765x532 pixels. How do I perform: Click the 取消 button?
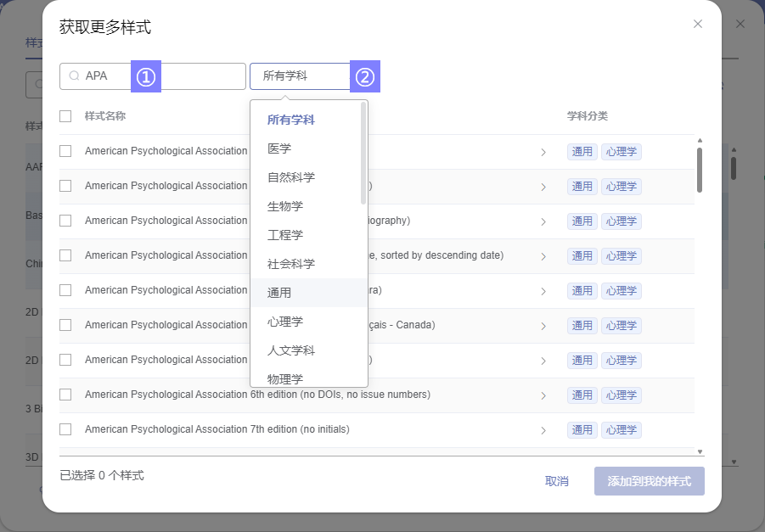pyautogui.click(x=557, y=481)
